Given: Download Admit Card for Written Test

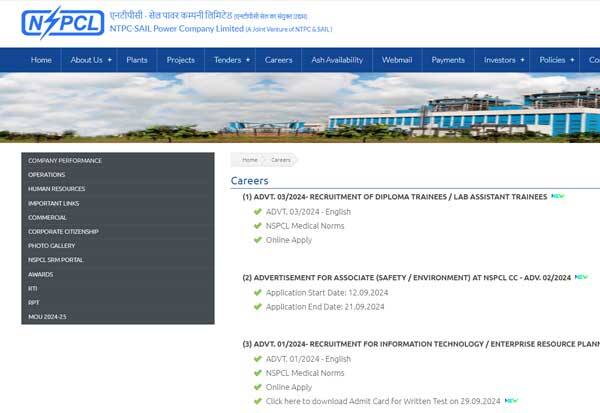Looking at the screenshot, I should (383, 401).
